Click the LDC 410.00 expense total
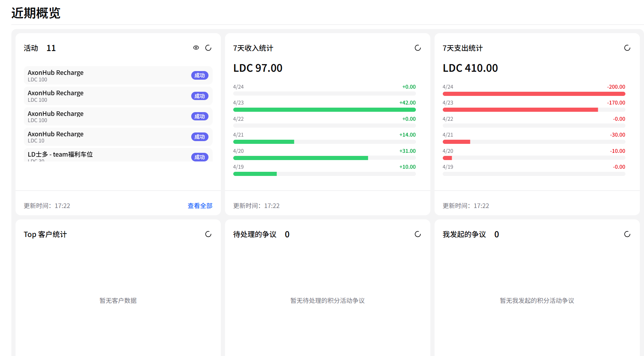644x356 pixels. coord(470,68)
